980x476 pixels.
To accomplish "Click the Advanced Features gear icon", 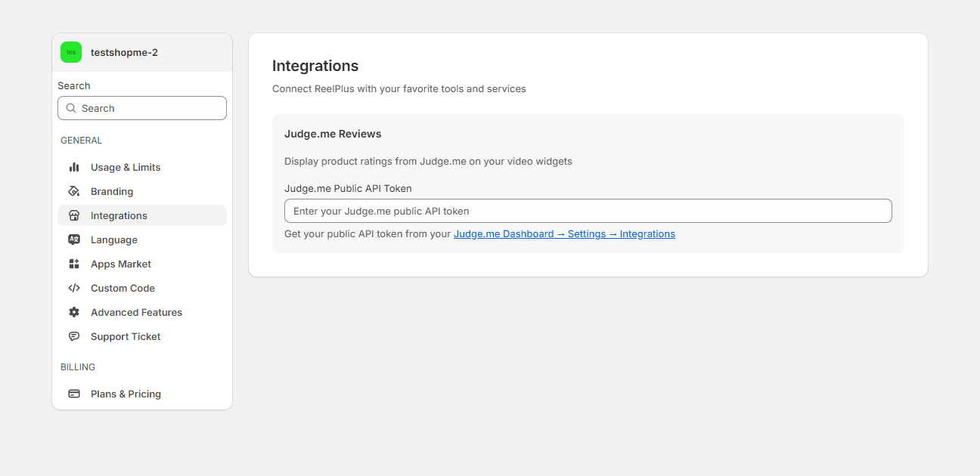I will click(74, 312).
